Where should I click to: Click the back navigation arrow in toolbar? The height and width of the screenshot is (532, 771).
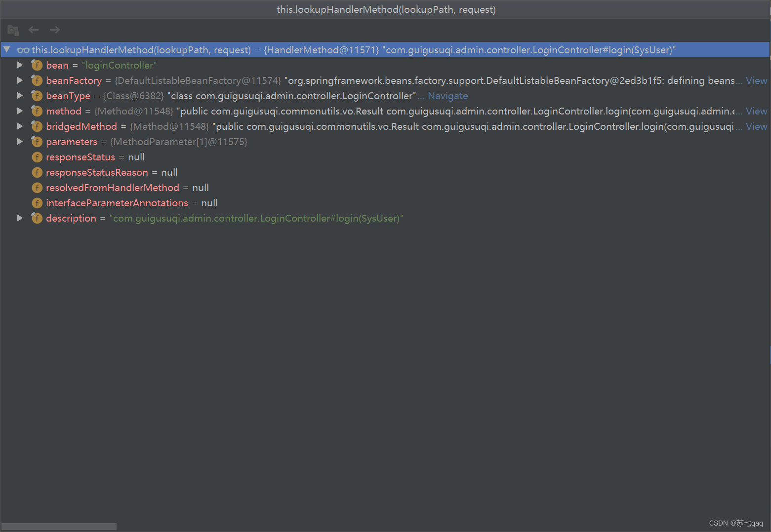[33, 30]
